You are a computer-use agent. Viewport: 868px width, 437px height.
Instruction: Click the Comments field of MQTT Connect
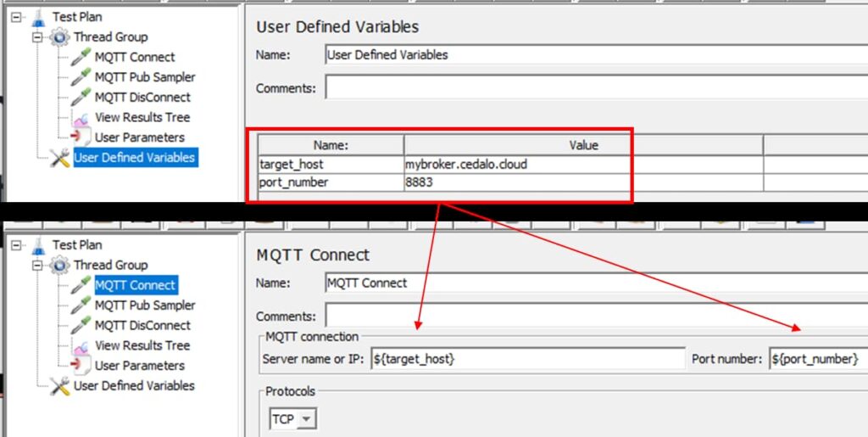point(596,315)
